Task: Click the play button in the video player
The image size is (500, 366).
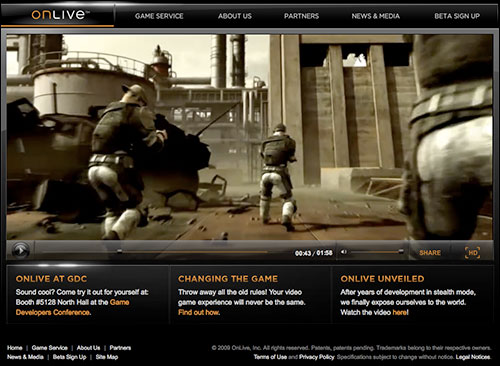Action: [x=21, y=250]
